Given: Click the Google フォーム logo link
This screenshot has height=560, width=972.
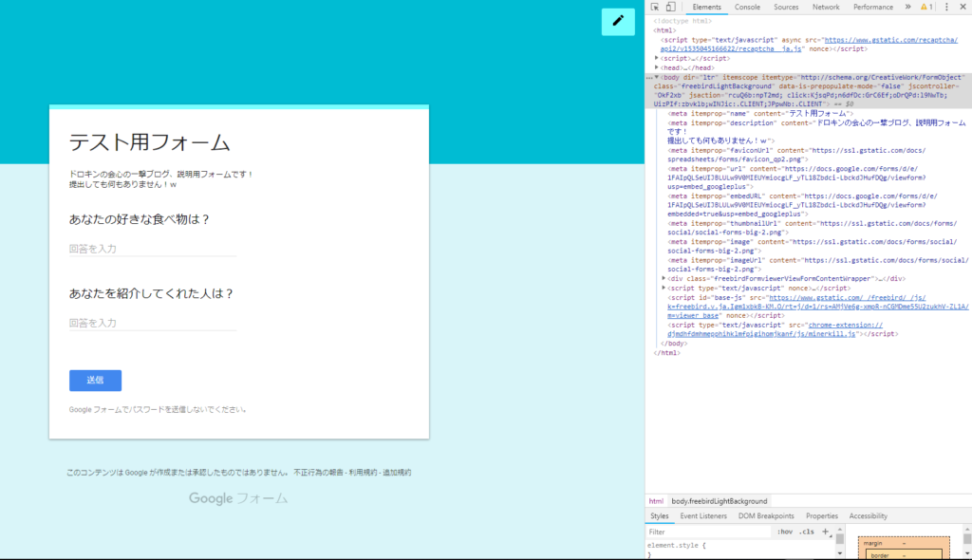Looking at the screenshot, I should click(238, 498).
